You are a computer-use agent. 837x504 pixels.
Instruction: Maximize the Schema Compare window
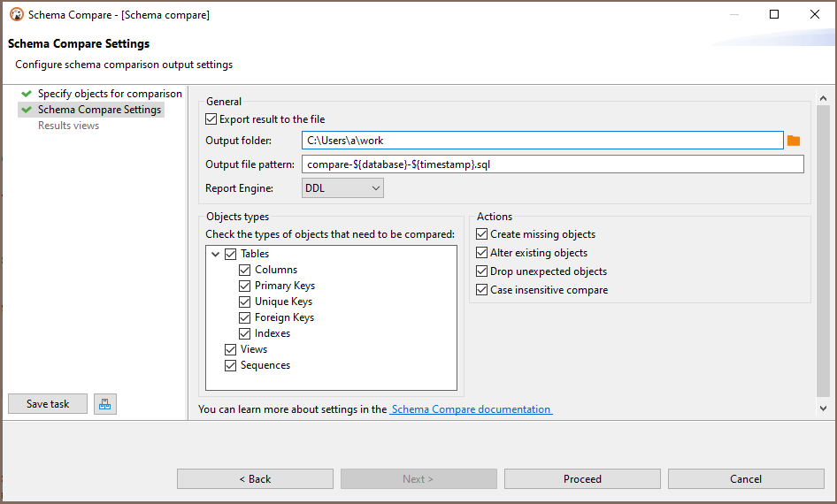pos(774,14)
